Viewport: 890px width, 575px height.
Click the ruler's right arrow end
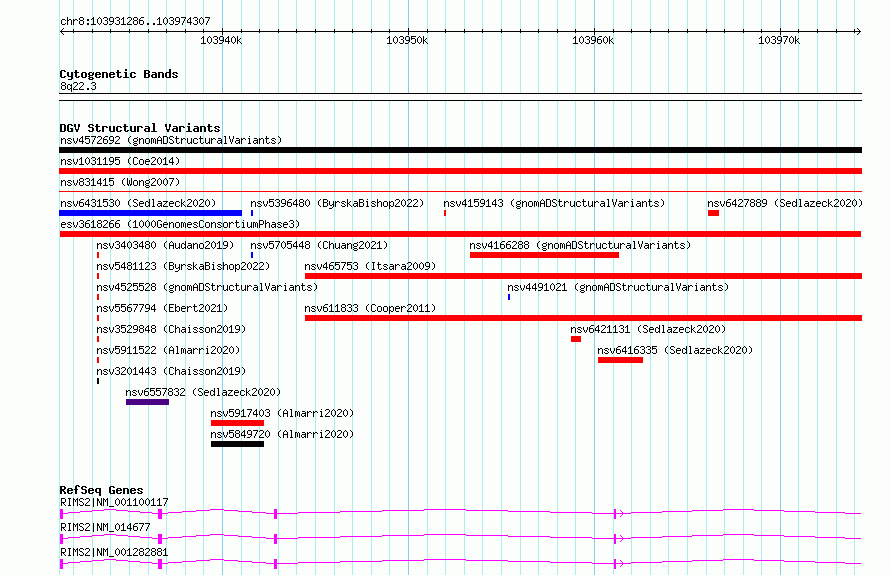858,32
